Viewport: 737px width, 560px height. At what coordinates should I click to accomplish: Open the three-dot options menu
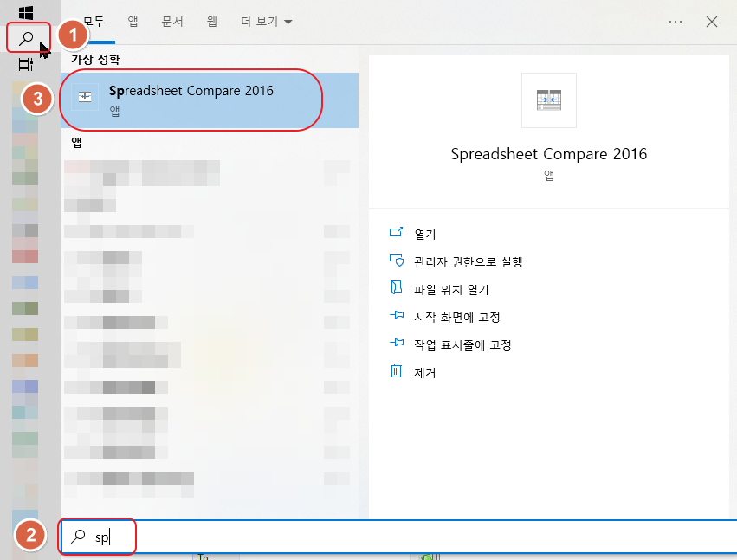[675, 21]
